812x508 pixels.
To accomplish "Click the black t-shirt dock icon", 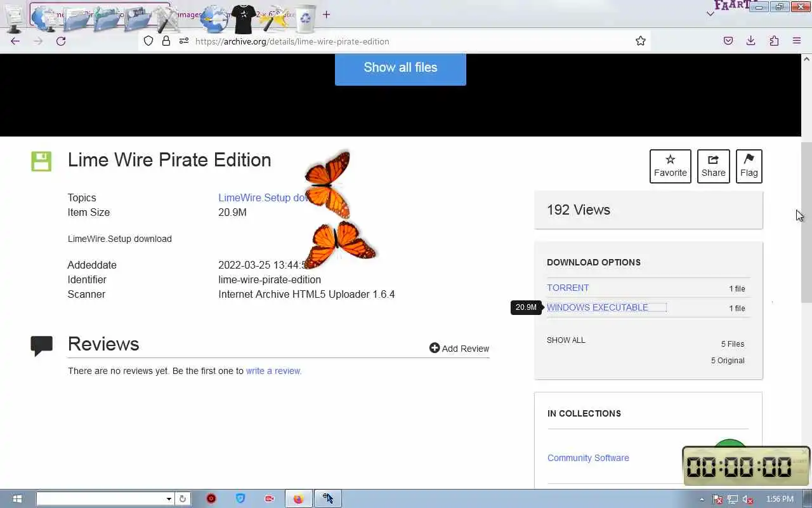I will pos(245,19).
